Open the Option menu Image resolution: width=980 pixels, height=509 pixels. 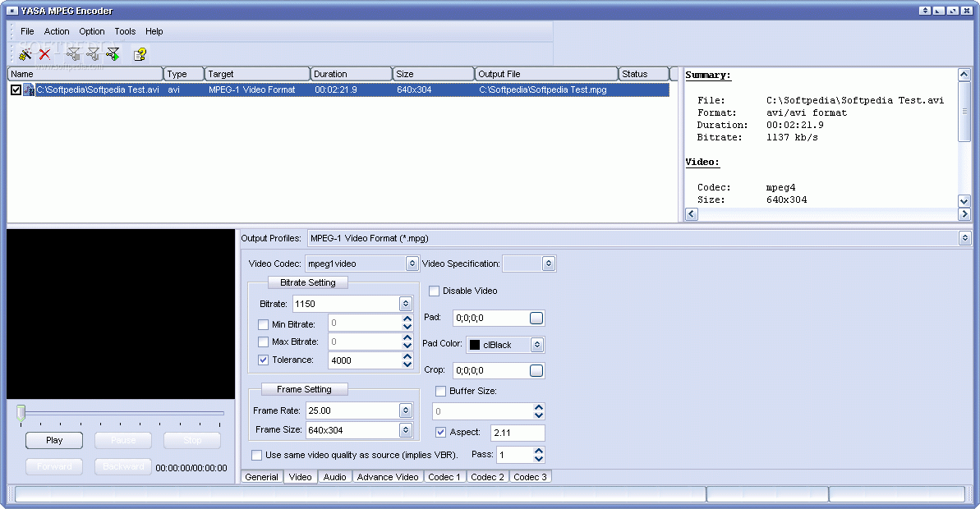click(92, 31)
